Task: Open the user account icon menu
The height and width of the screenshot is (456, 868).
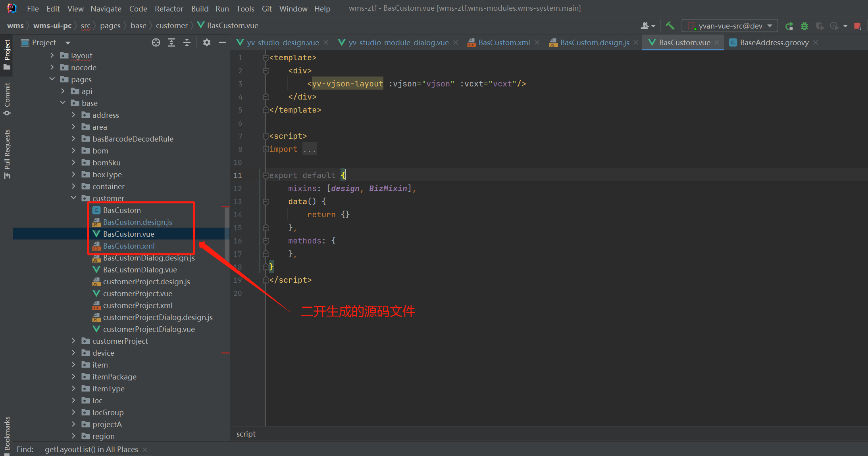Action: pyautogui.click(x=647, y=26)
